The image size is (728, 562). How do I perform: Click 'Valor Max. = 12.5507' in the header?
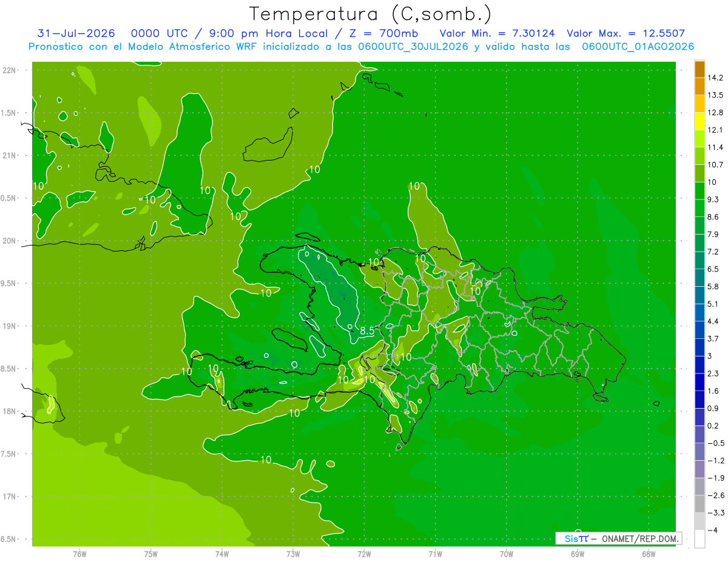[626, 33]
